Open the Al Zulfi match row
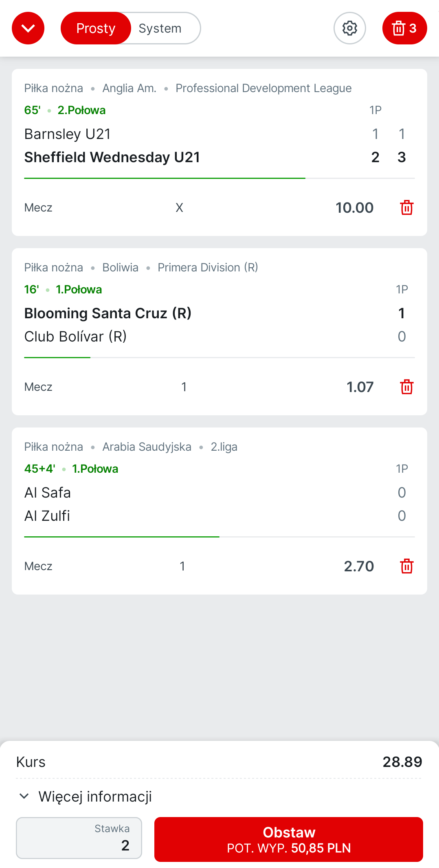 (47, 516)
